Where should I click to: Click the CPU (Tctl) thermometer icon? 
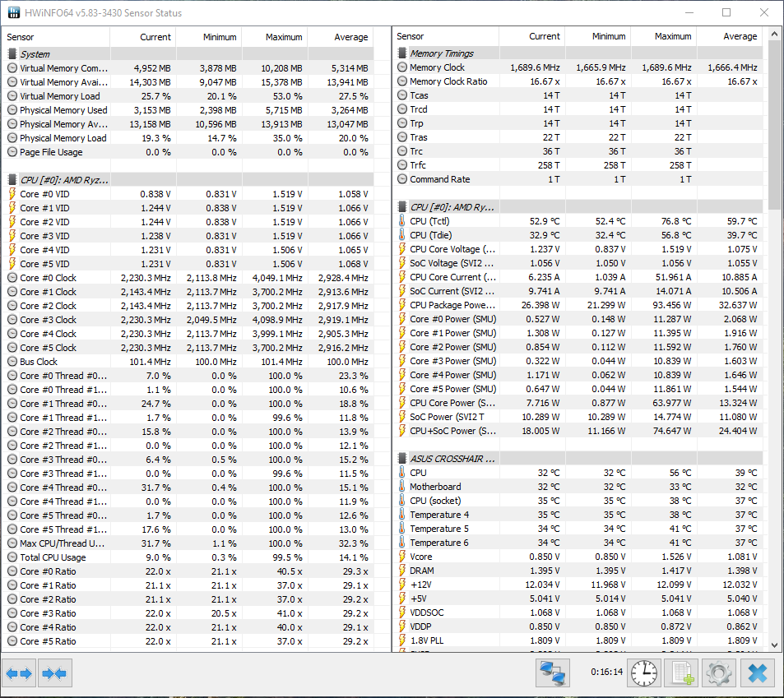[x=402, y=221]
